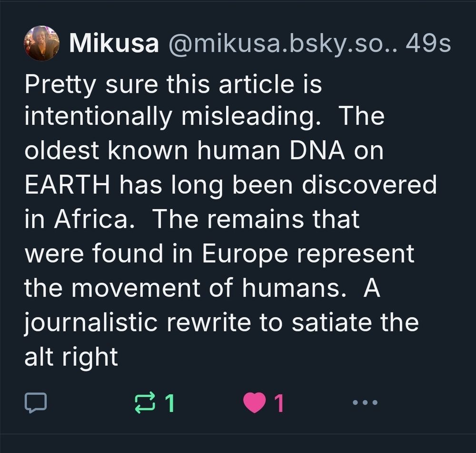Click the green repost count number
This screenshot has height=453, width=476.
[x=169, y=403]
